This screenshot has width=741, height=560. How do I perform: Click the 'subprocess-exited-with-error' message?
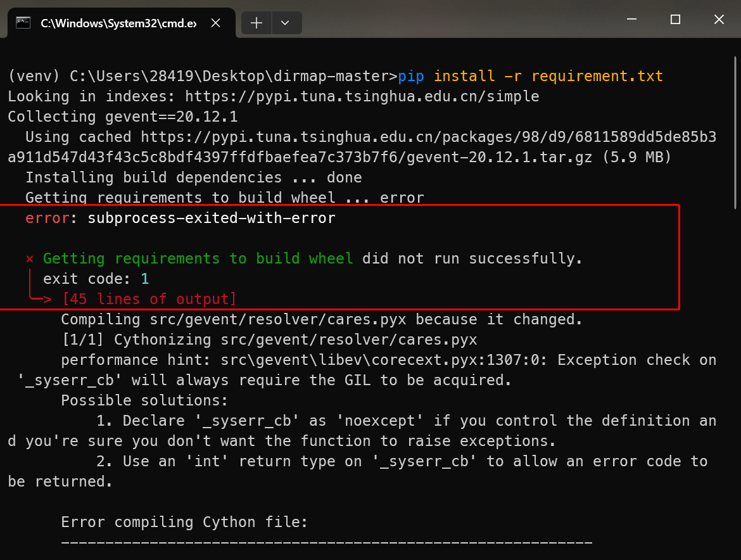pos(212,218)
